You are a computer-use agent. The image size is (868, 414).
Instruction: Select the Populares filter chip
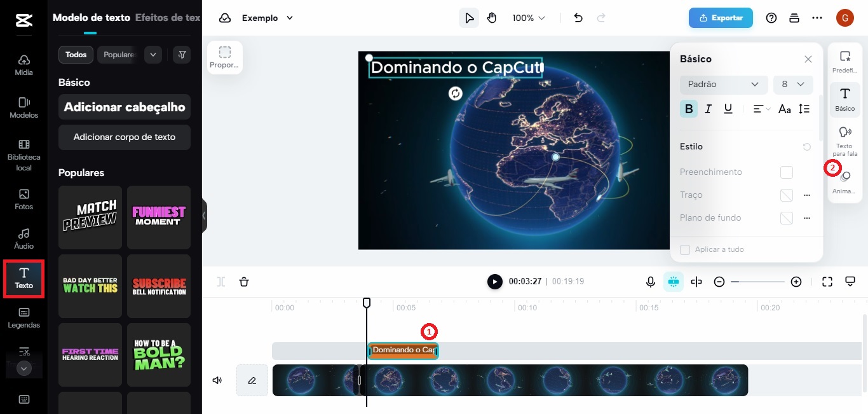(x=119, y=55)
